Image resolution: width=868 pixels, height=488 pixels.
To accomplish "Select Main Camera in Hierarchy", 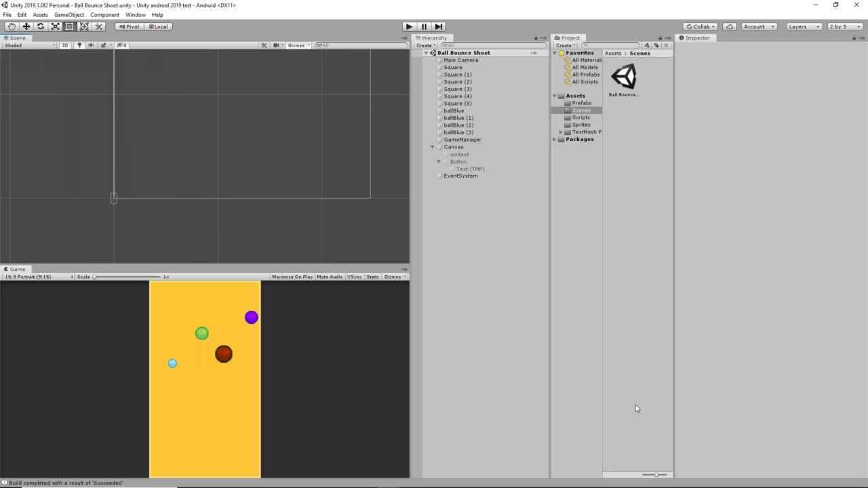I will tap(460, 60).
